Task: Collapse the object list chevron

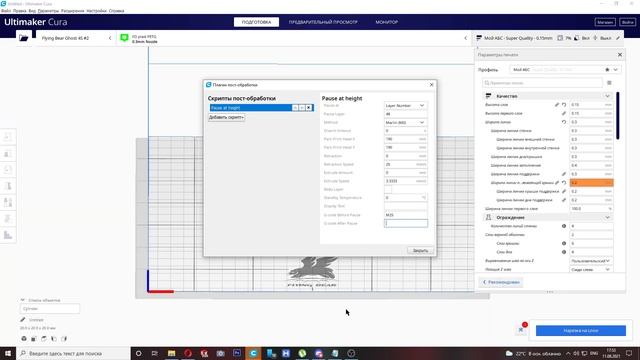Action: pyautogui.click(x=23, y=300)
